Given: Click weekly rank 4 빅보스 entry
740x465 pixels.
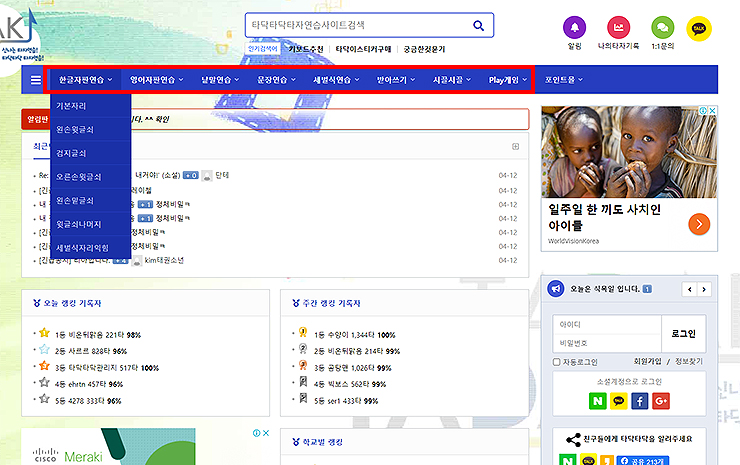Looking at the screenshot, I should pyautogui.click(x=350, y=384).
